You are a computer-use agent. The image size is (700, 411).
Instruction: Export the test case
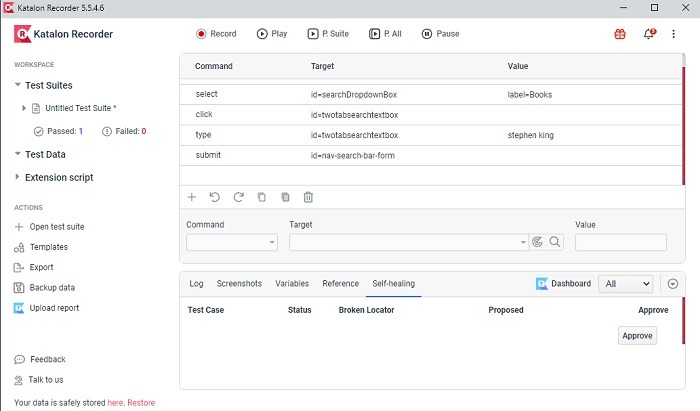click(34, 267)
